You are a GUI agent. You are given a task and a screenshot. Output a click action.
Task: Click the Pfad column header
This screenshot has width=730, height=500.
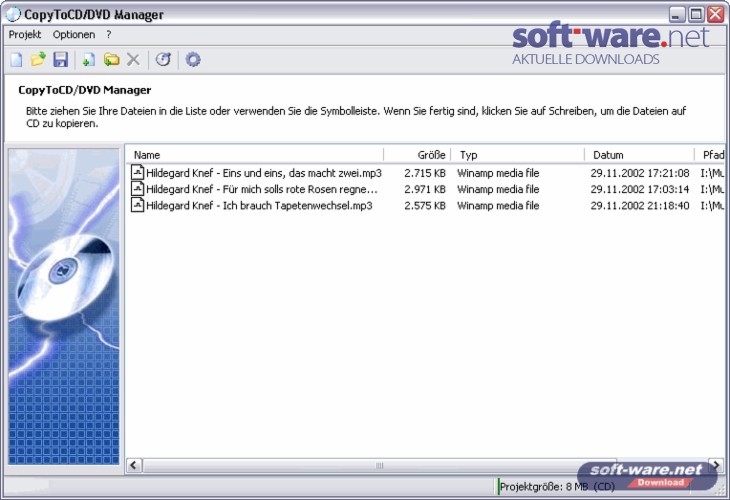[710, 155]
